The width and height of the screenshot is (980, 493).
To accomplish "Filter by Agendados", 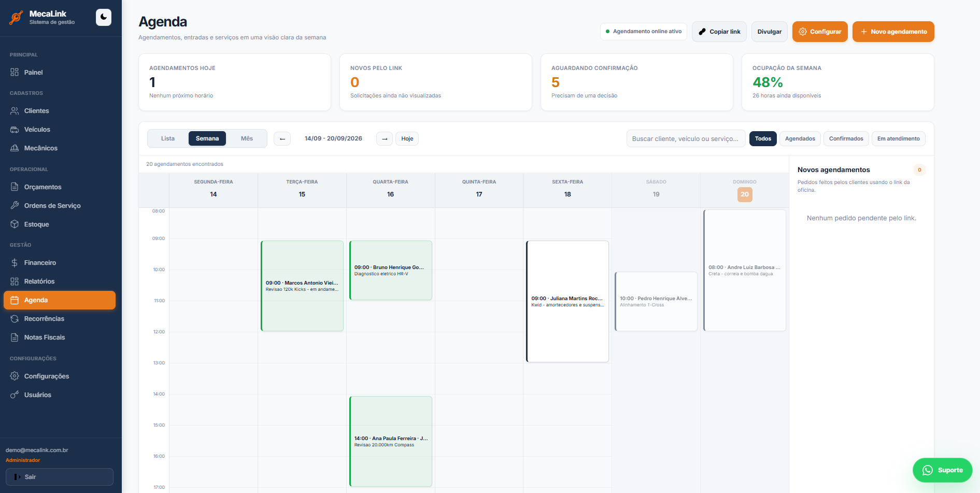I will (800, 138).
